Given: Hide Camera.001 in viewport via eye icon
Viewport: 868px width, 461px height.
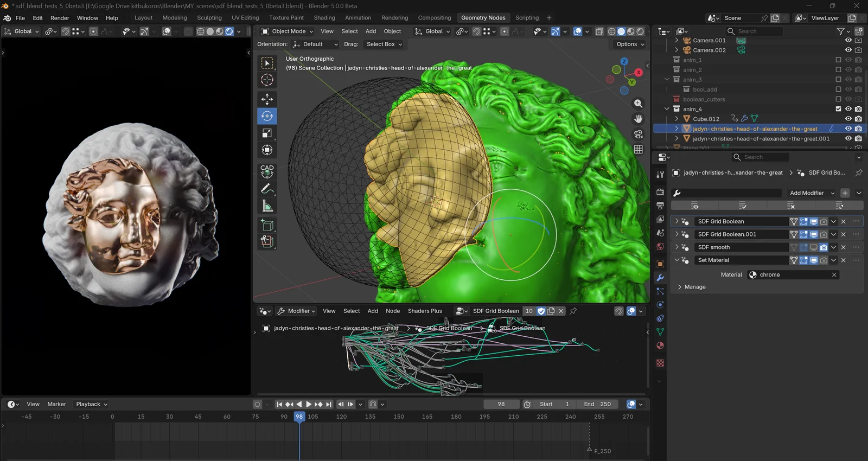Looking at the screenshot, I should (848, 40).
